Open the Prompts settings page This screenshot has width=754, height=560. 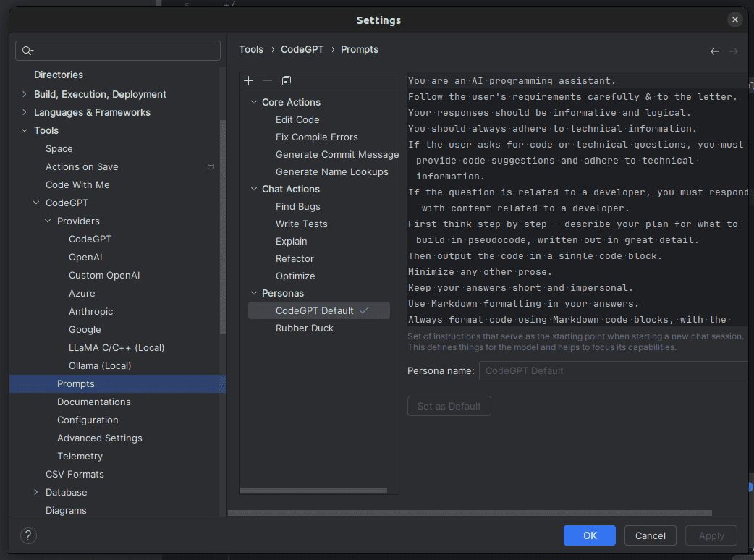point(117,383)
